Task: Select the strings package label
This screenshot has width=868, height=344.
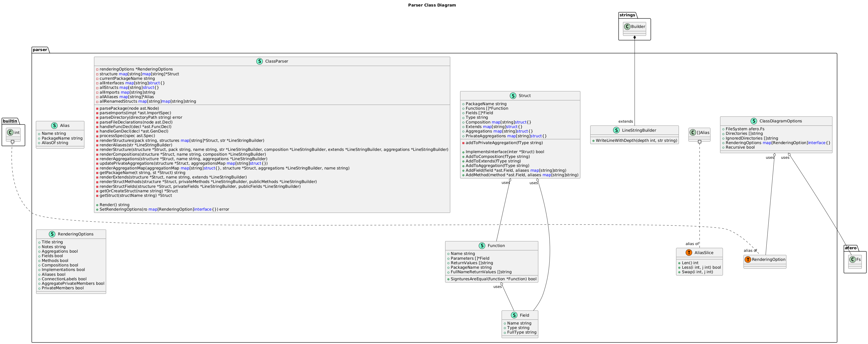Action: tap(627, 15)
